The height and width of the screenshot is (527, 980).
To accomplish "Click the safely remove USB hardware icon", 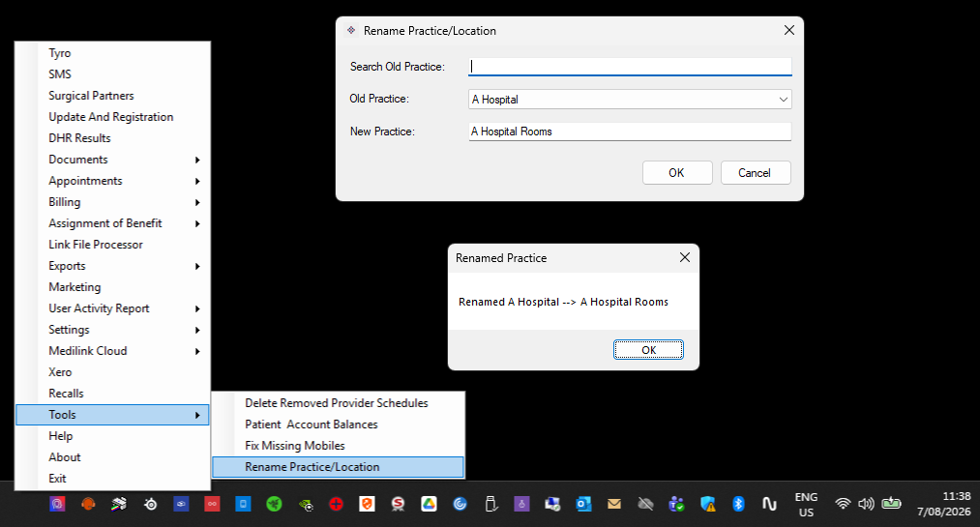I will click(490, 504).
